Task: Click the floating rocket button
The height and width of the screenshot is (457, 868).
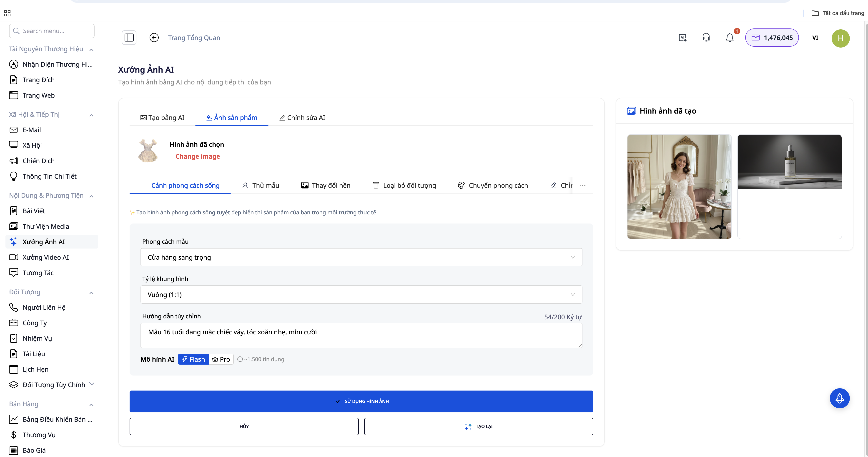Action: point(839,398)
